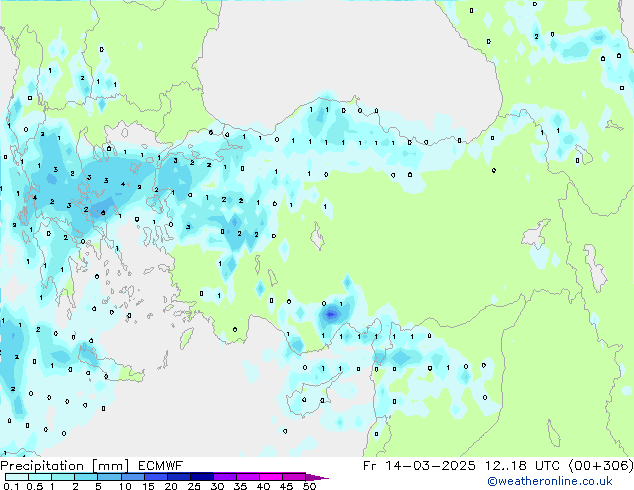Screen dimensions: 634x490
Task: Click the 35–40 mm legend color box
Action: (x=247, y=477)
